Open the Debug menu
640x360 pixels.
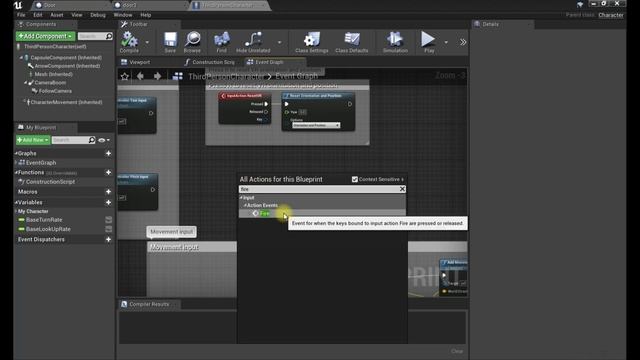coord(98,15)
